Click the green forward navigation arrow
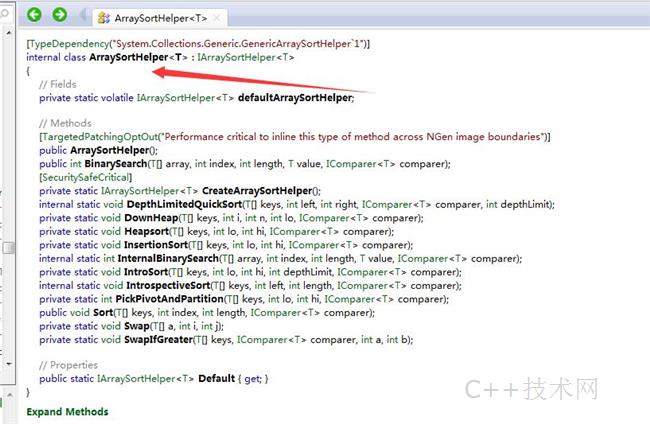The image size is (650, 424). point(60,15)
